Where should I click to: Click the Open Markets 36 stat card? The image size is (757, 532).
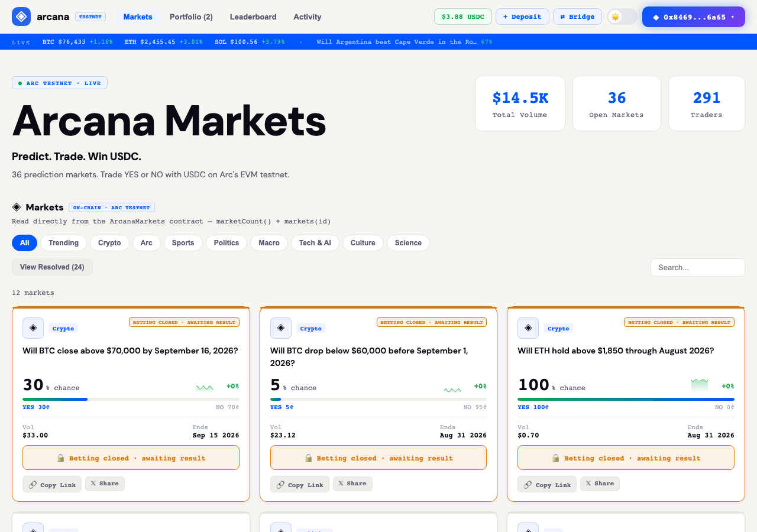(x=616, y=103)
